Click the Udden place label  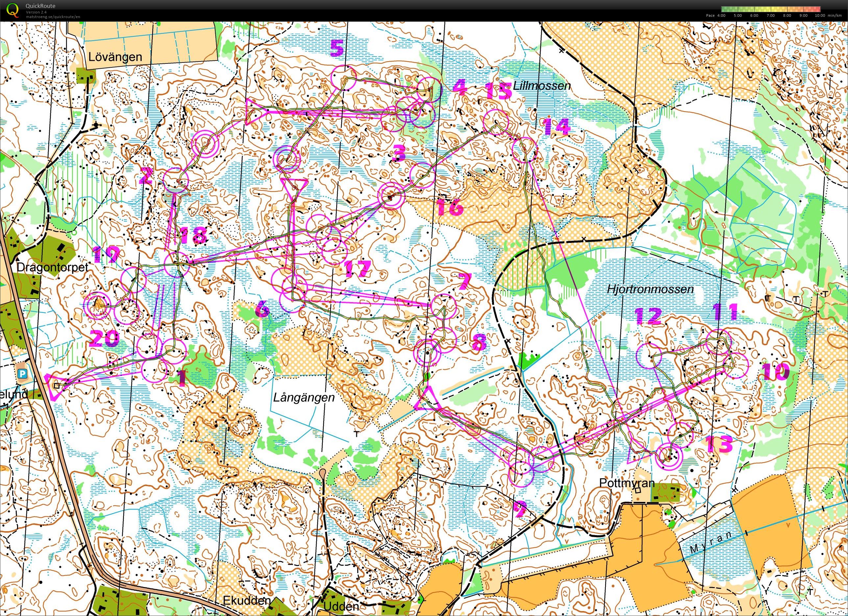click(342, 606)
